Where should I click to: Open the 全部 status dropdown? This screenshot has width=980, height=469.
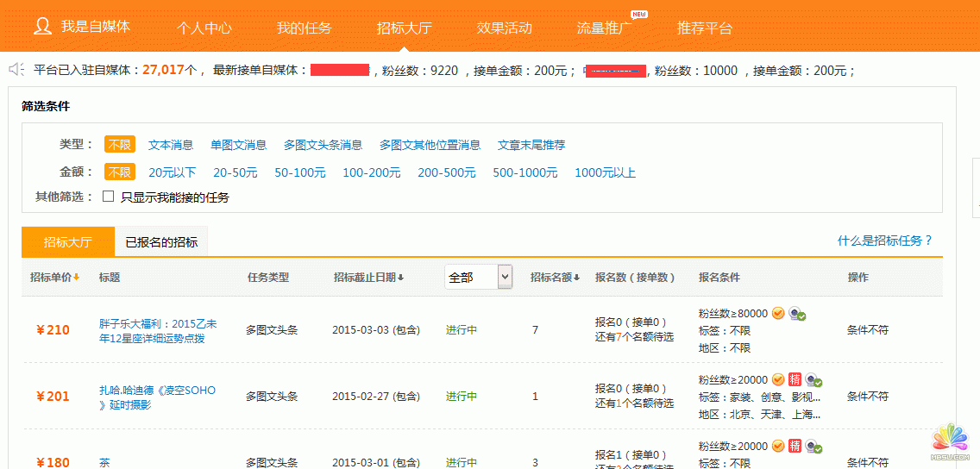click(479, 277)
